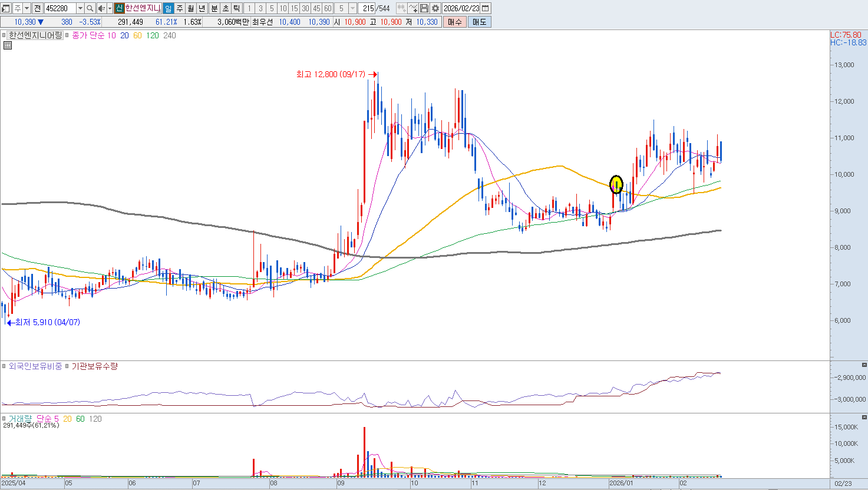Toggle the 외국인보유비중 indicator marker
Image resolution: width=868 pixels, height=490 pixels.
pos(4,366)
